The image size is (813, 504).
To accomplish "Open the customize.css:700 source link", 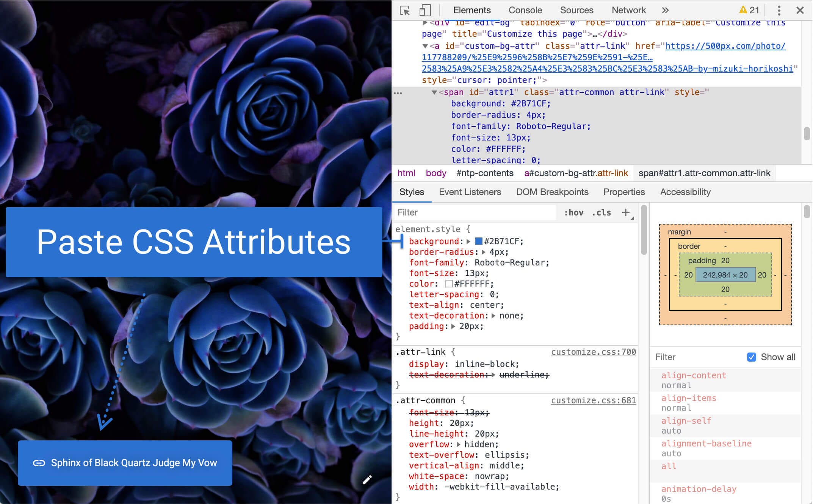I will pos(593,352).
